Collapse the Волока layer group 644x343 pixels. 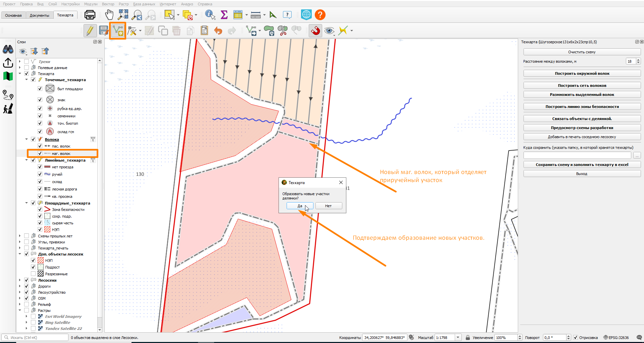point(27,139)
